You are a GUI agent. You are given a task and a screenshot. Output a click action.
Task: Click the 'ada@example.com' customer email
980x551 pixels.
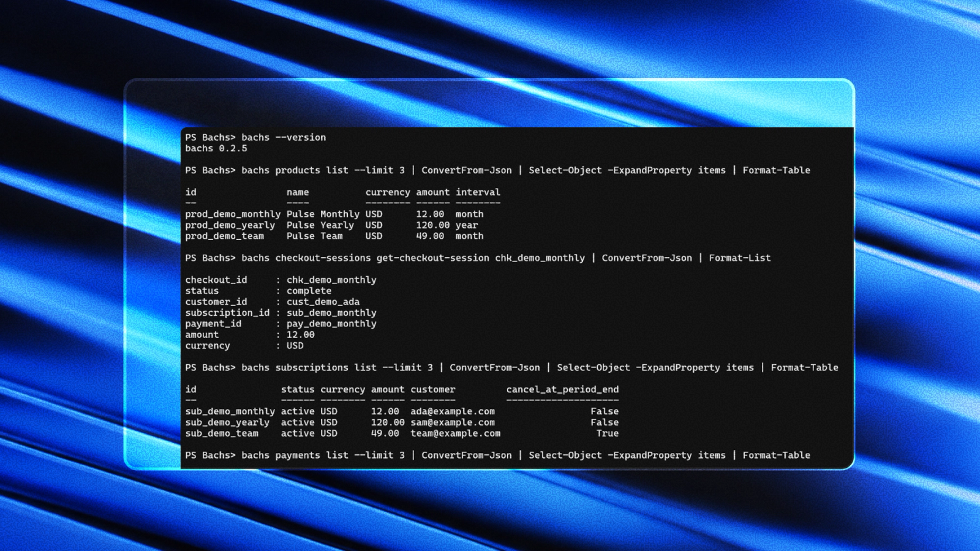coord(453,411)
